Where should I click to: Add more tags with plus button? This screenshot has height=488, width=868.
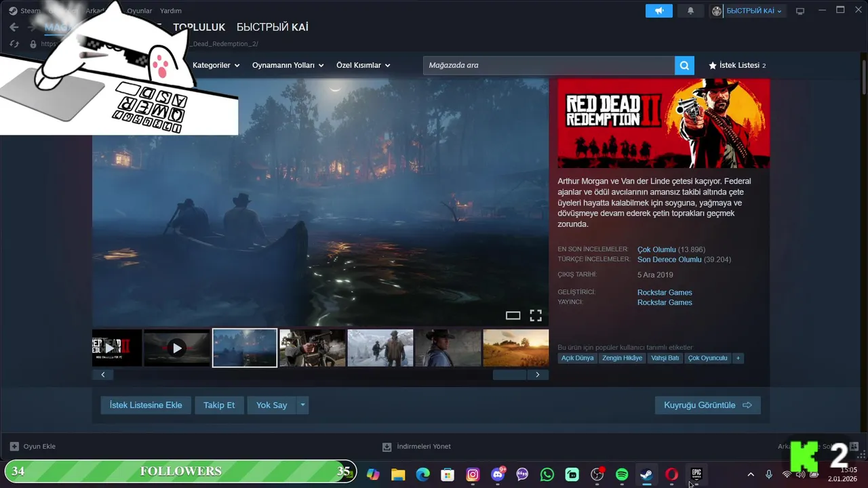[x=738, y=358]
